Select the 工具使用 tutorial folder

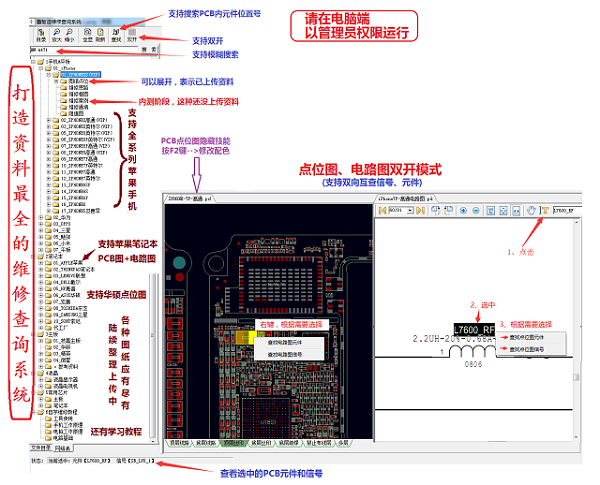(63, 419)
